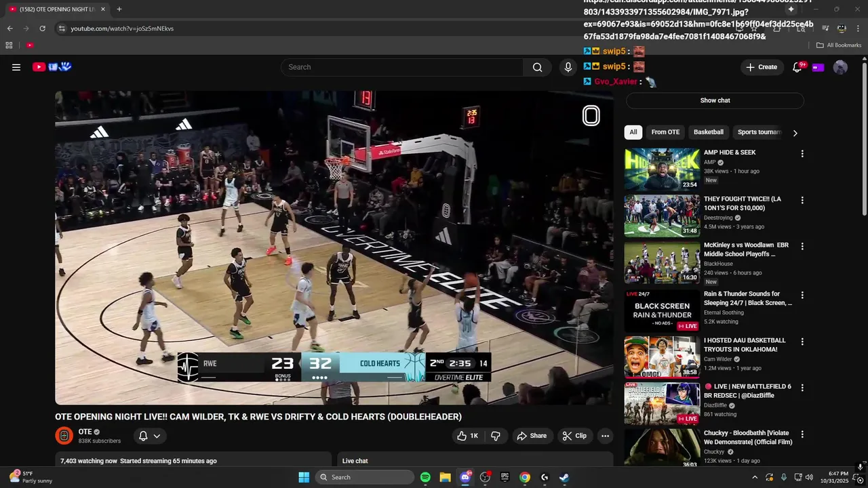
Task: Click the browser address bar URL
Action: 122,28
